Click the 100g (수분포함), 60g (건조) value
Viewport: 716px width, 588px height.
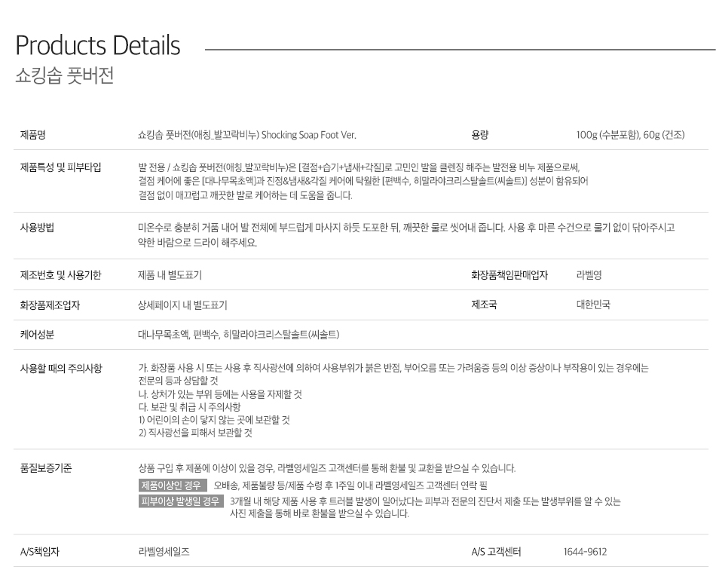(630, 135)
